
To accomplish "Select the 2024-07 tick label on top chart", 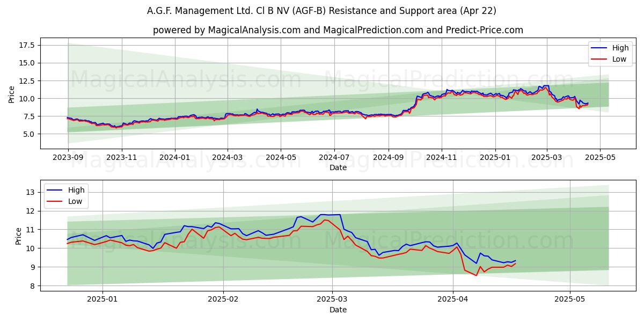I will [x=334, y=157].
